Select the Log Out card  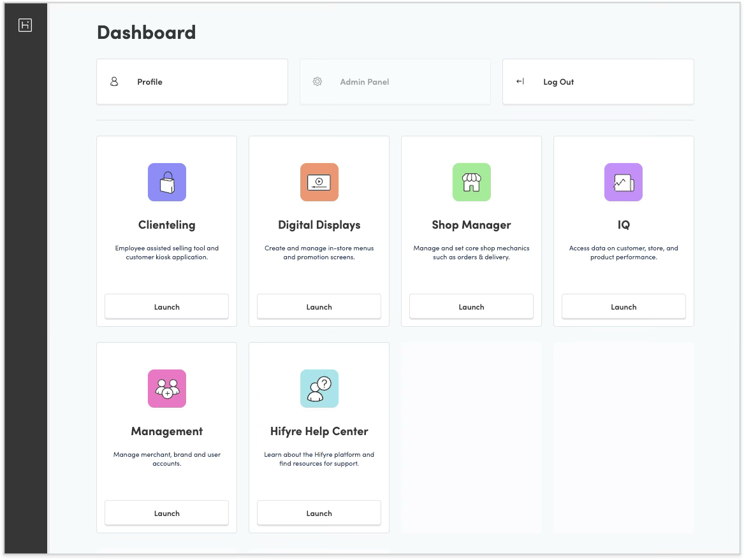tap(597, 82)
